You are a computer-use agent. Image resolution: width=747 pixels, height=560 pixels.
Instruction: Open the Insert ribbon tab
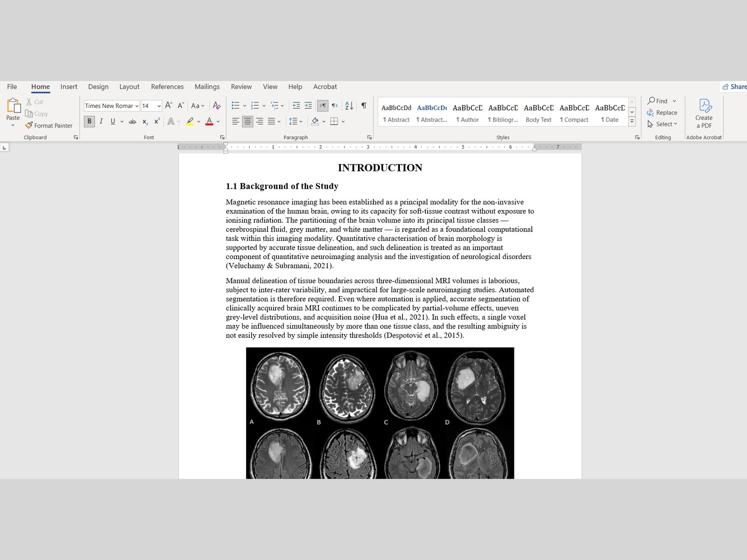point(69,87)
